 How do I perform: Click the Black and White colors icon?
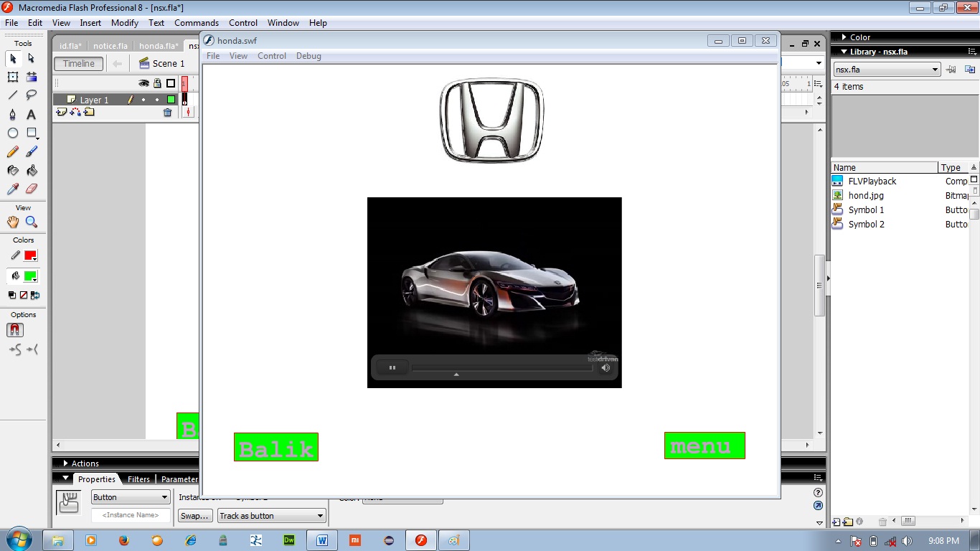12,295
